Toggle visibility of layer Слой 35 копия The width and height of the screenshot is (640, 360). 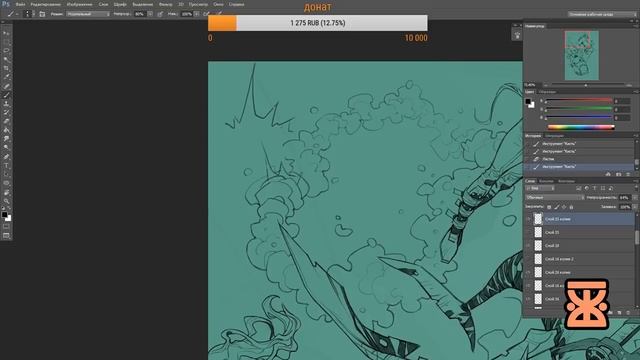(528, 219)
